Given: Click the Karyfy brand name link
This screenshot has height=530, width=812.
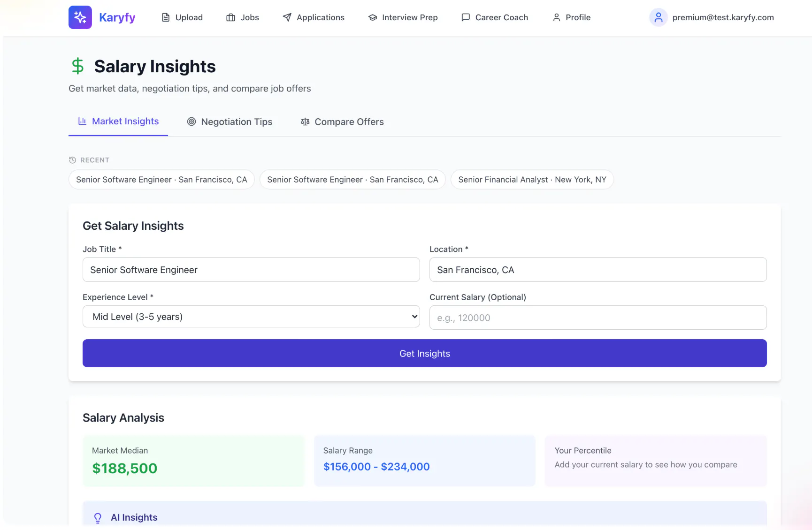Looking at the screenshot, I should pos(117,17).
